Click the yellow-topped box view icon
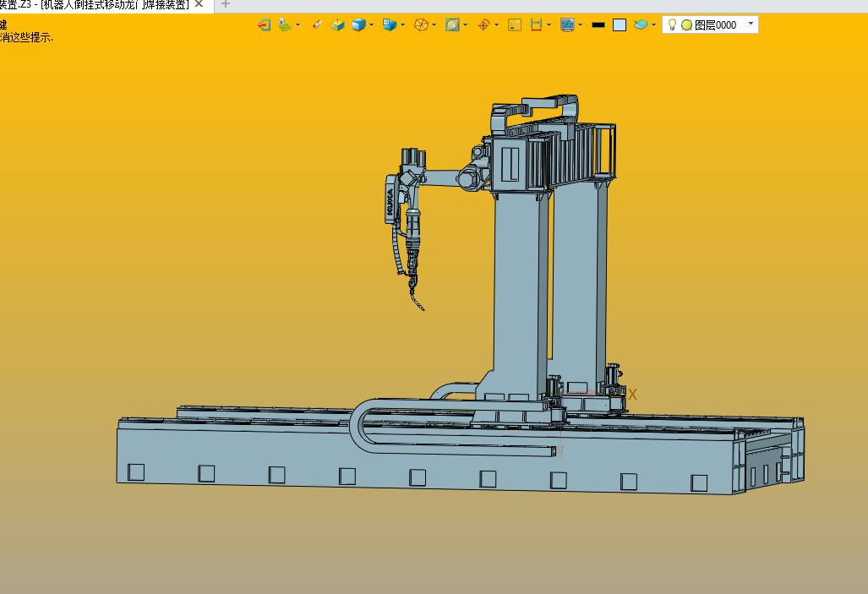The height and width of the screenshot is (594, 868). click(x=338, y=25)
